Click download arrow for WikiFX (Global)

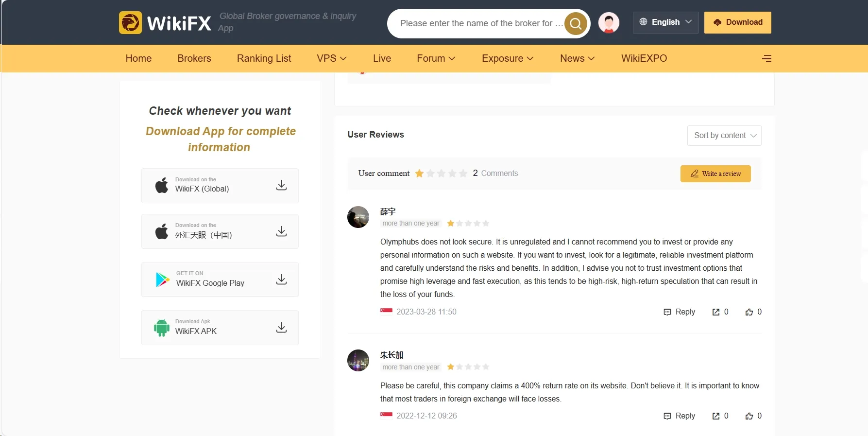281,185
